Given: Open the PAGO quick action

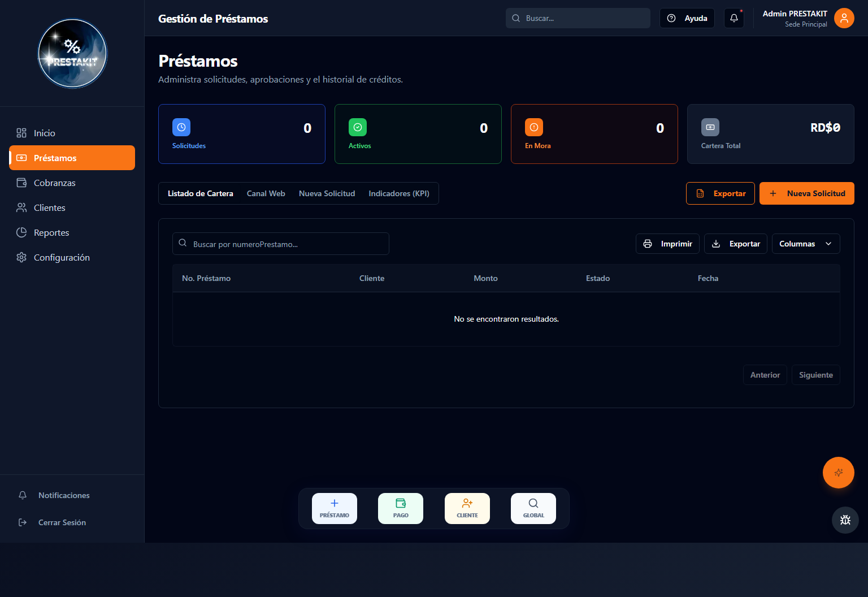Looking at the screenshot, I should coord(401,508).
